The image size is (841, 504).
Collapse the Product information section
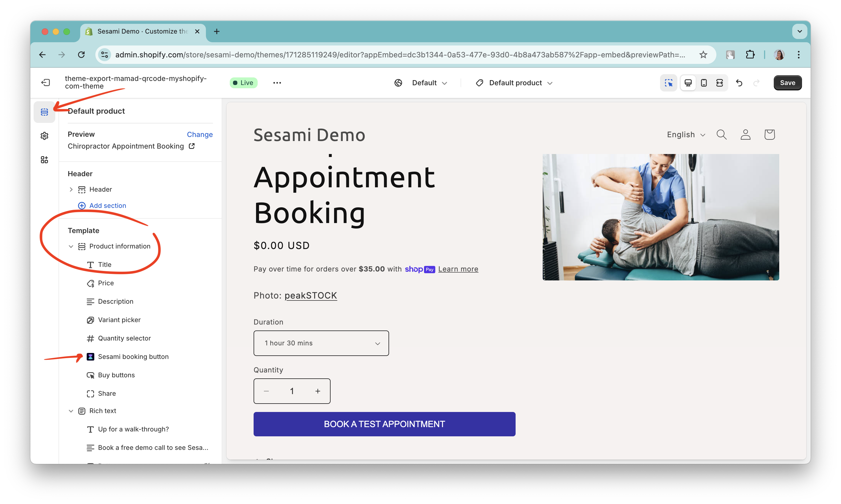(71, 246)
